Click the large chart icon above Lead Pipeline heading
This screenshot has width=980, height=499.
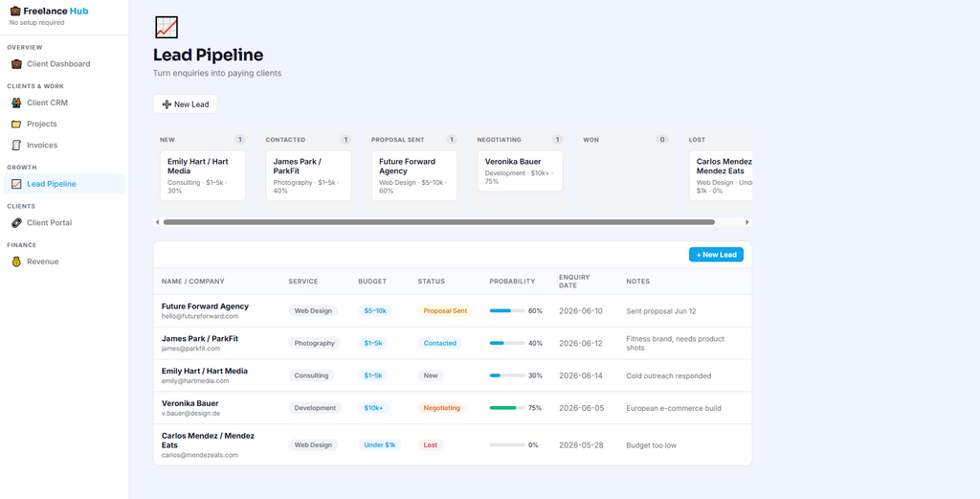(167, 28)
